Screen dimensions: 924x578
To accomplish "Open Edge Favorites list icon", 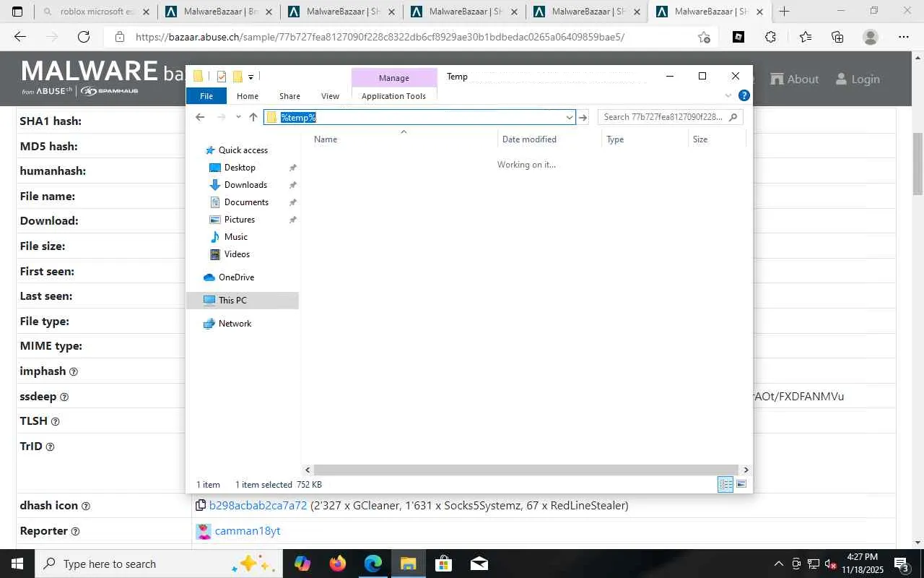I will coord(805,37).
